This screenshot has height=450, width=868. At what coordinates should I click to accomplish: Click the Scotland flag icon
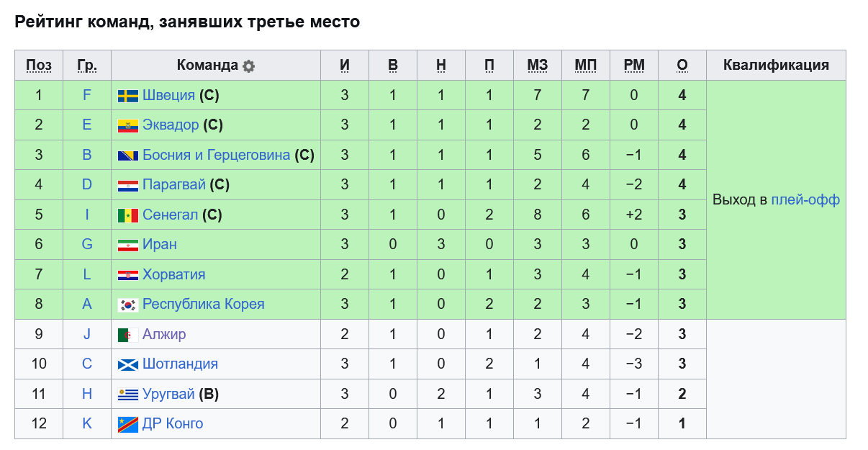(128, 364)
